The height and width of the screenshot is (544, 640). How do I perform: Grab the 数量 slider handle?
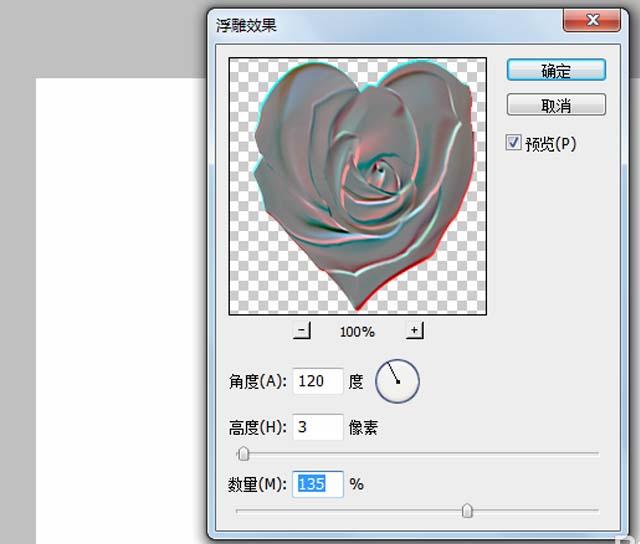[x=467, y=510]
